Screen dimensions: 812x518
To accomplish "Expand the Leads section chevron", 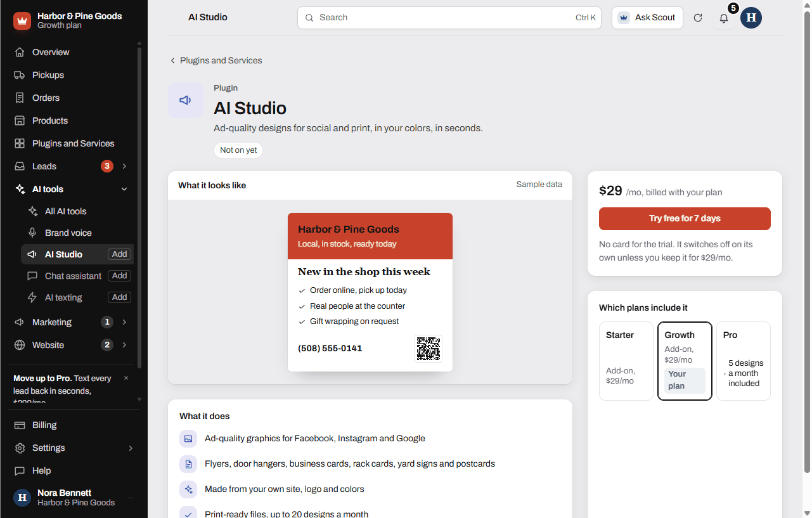I will 124,166.
